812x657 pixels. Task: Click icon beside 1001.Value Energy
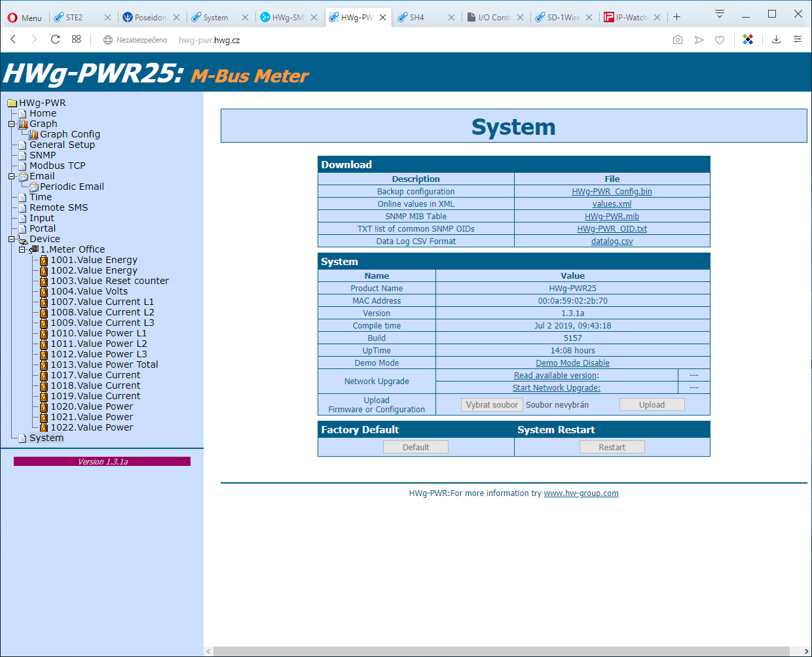click(x=44, y=260)
